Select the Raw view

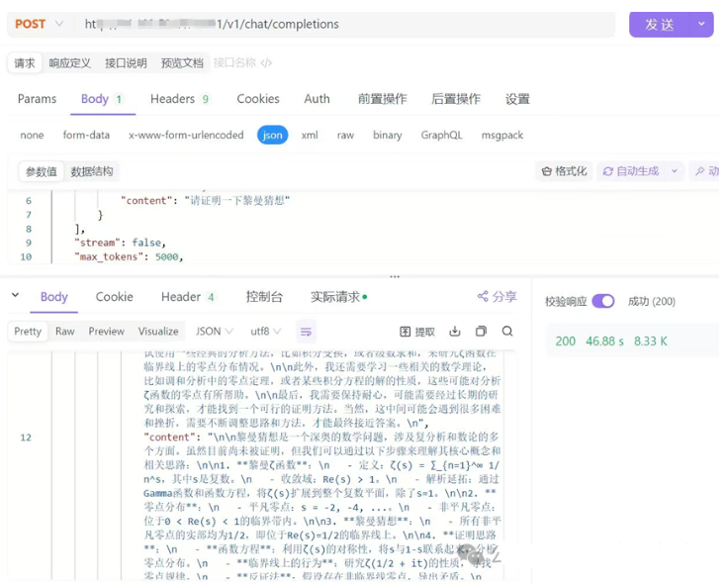click(65, 332)
